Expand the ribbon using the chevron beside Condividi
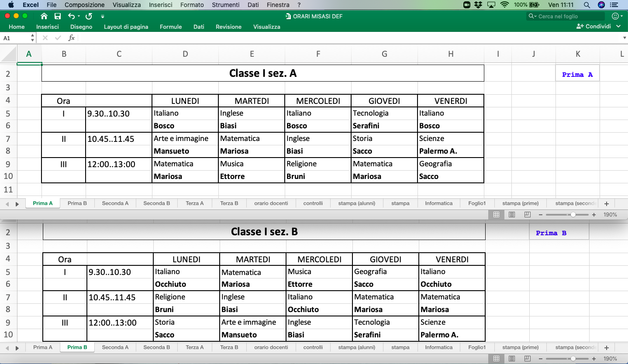Screen dimensions: 628x364 click(x=618, y=27)
